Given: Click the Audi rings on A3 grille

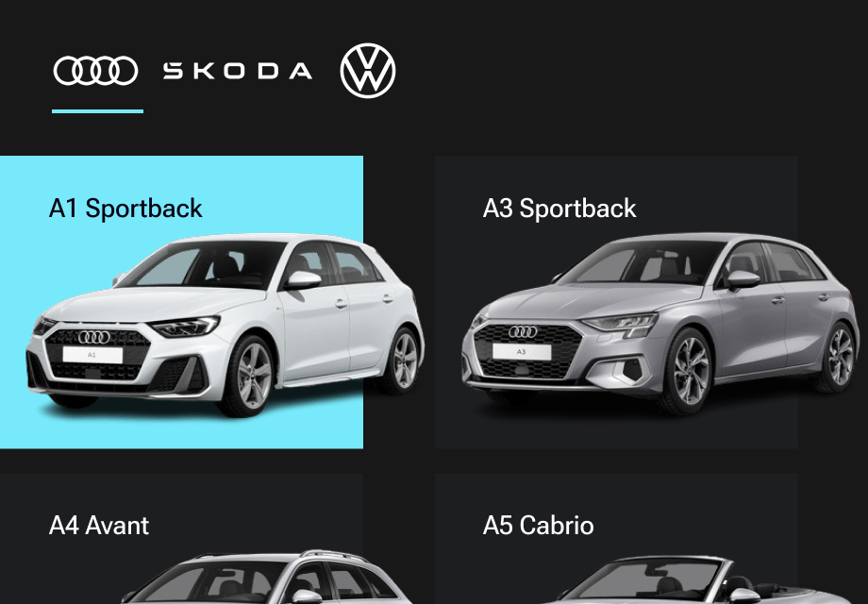Looking at the screenshot, I should (x=523, y=331).
